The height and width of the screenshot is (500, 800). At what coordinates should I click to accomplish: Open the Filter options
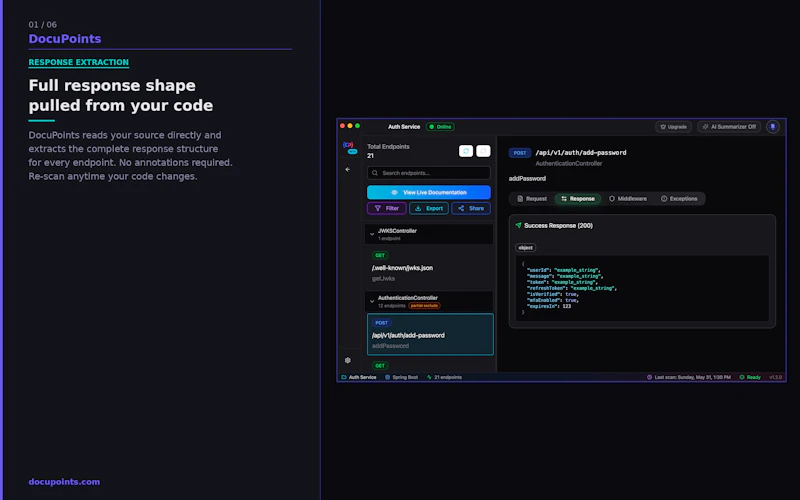pos(387,208)
